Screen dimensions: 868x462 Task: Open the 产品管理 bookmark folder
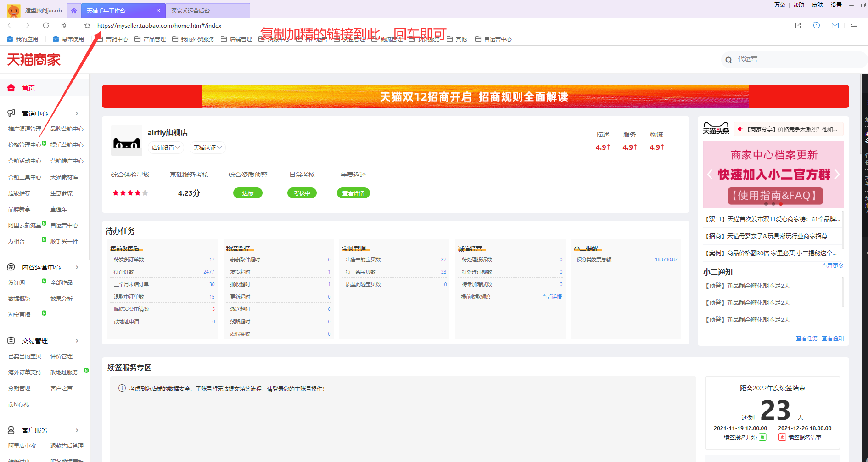coord(150,39)
